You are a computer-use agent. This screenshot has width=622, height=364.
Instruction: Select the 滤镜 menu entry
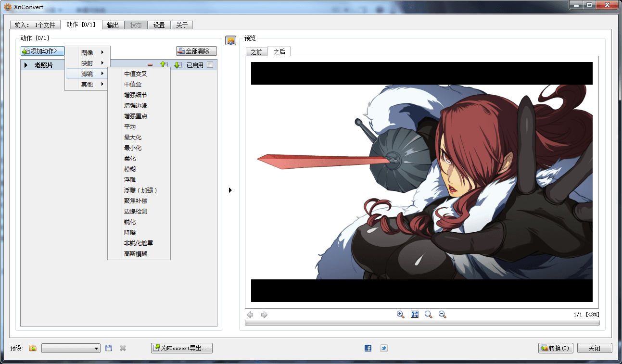[88, 74]
